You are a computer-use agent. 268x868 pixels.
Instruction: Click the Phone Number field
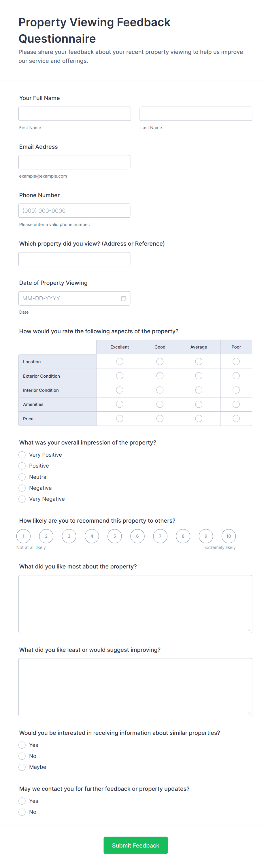pyautogui.click(x=74, y=211)
